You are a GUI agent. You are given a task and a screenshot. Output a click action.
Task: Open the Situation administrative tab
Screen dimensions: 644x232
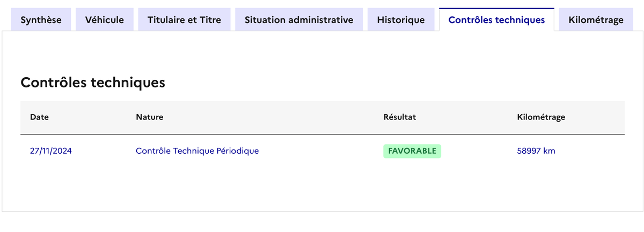coord(299,20)
